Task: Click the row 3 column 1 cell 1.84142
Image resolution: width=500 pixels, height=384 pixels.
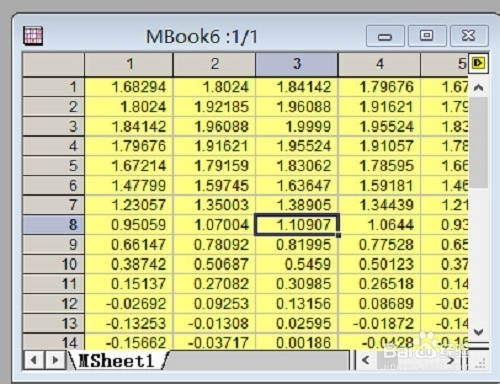Action: coord(129,126)
